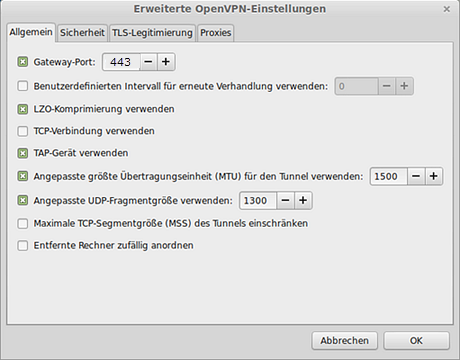Image resolution: width=460 pixels, height=360 pixels.
Task: Click the Abbrechen button
Action: (344, 340)
